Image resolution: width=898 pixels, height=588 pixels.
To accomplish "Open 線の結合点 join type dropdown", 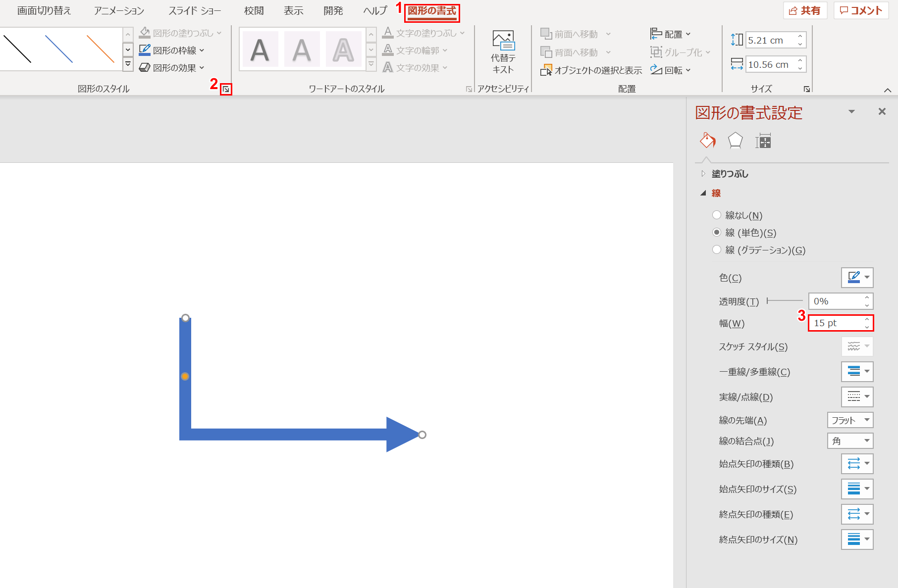I will [x=850, y=441].
